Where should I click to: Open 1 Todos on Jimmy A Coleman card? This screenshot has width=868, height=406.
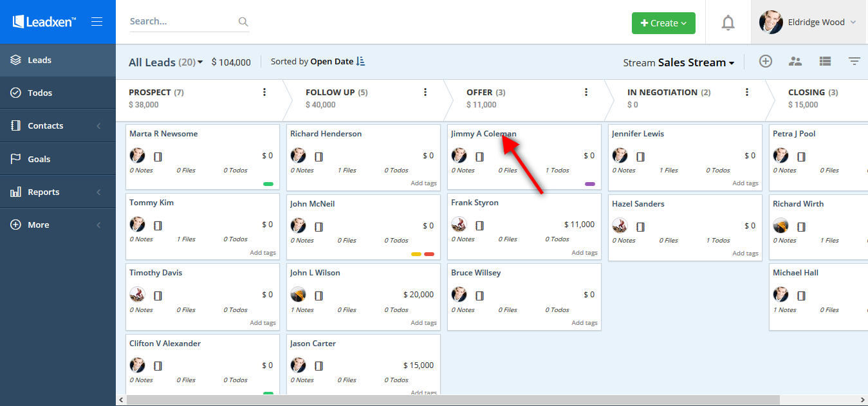point(557,171)
